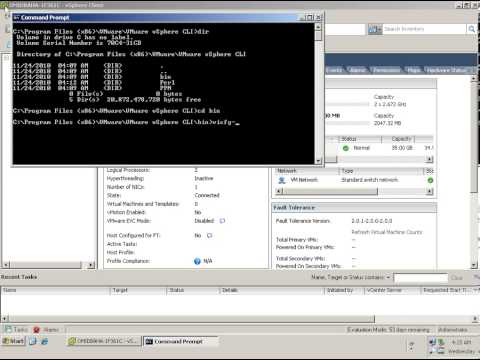Click the Command Prompt title bar icon
The width and height of the screenshot is (480, 360).
pyautogui.click(x=17, y=17)
